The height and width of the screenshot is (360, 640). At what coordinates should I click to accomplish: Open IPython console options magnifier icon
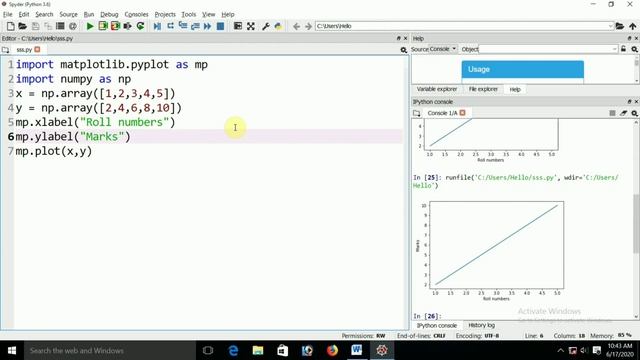point(634,113)
